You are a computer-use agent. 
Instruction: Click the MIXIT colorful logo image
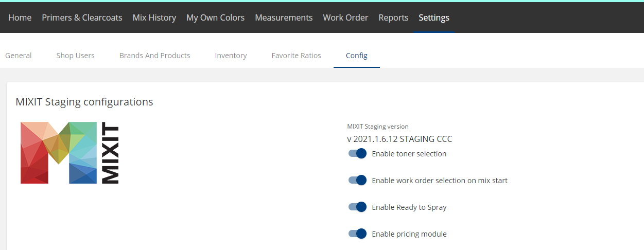point(69,153)
